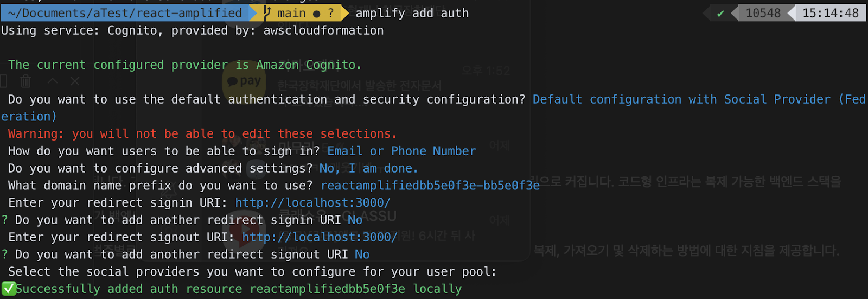
Task: Click the 'No, I am done.' answer
Action: tap(369, 168)
